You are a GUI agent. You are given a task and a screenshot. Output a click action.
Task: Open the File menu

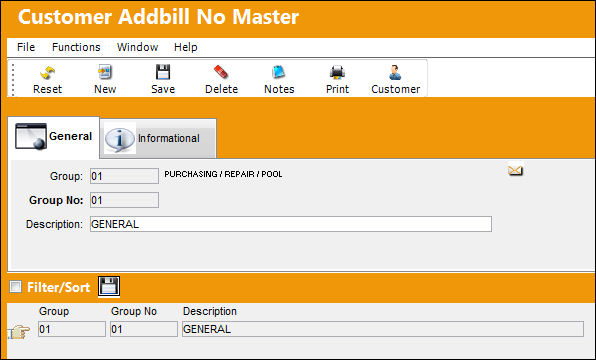[x=26, y=47]
